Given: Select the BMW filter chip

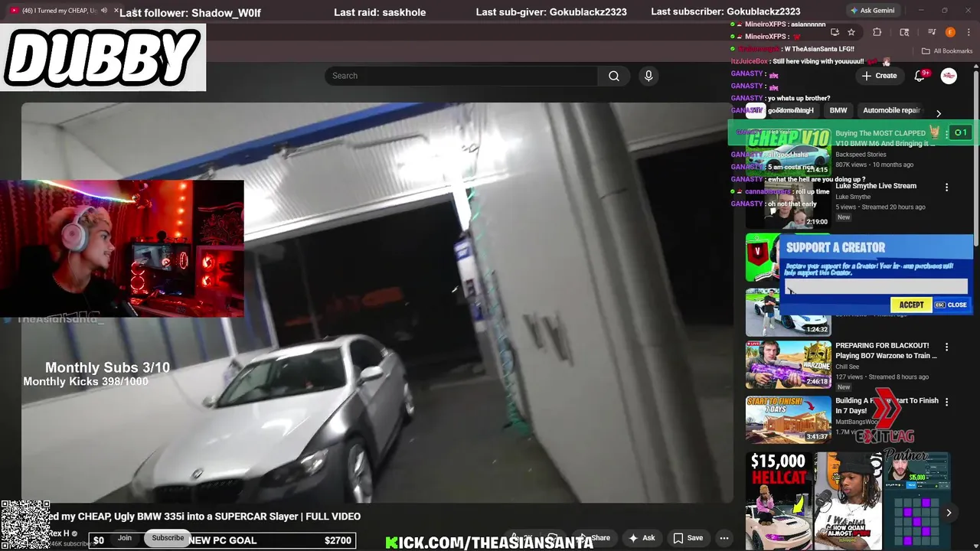Looking at the screenshot, I should 838,110.
